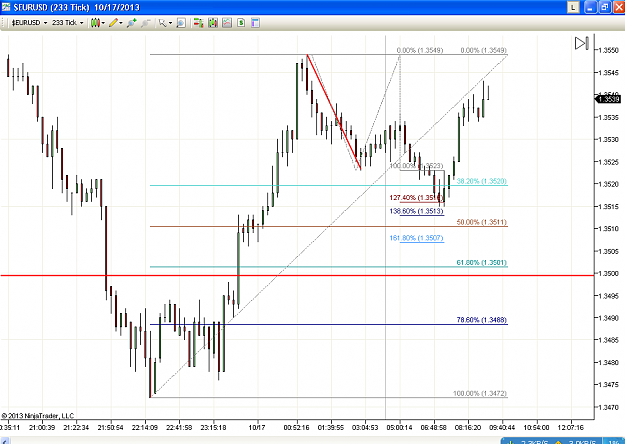
Task: Click the 61.80% (1.3501) Fibonacci label
Action: (x=482, y=262)
